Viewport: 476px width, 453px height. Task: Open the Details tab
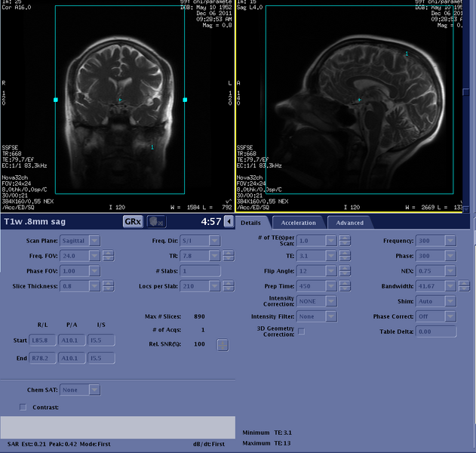pos(251,223)
